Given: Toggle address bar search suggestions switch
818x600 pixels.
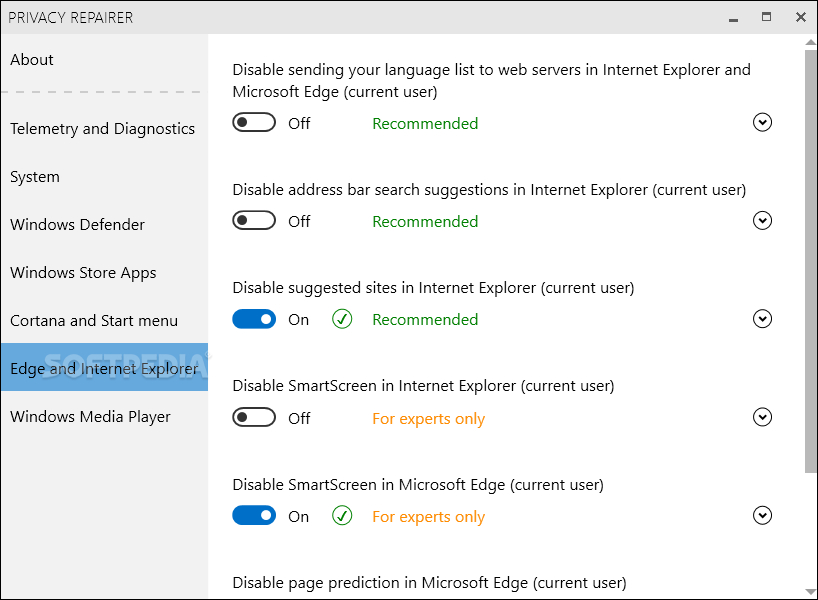Looking at the screenshot, I should 254,221.
